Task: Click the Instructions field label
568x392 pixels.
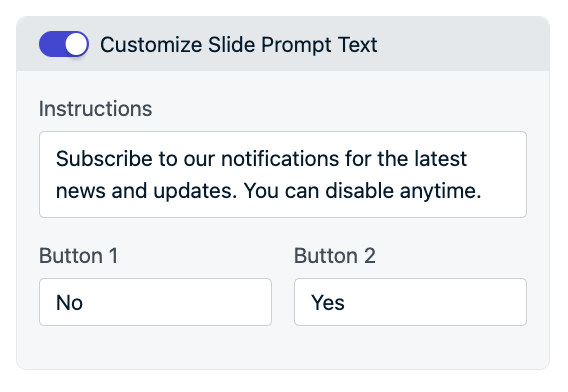Action: [x=95, y=109]
